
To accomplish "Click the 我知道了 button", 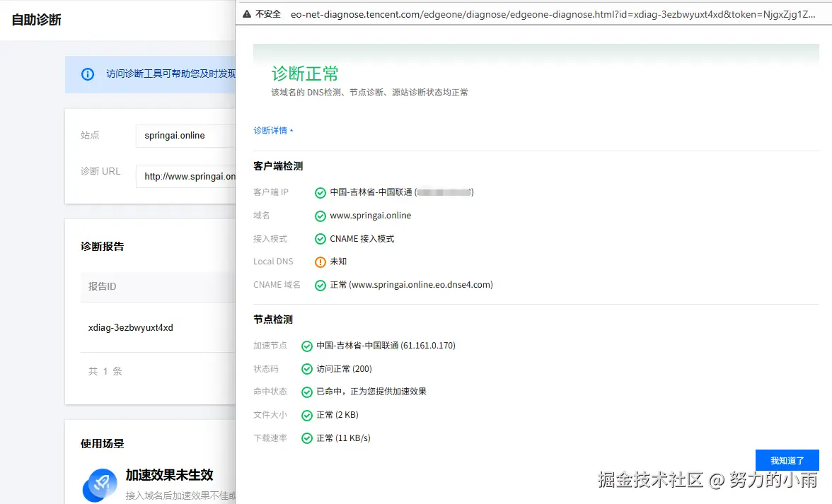I will [x=787, y=460].
